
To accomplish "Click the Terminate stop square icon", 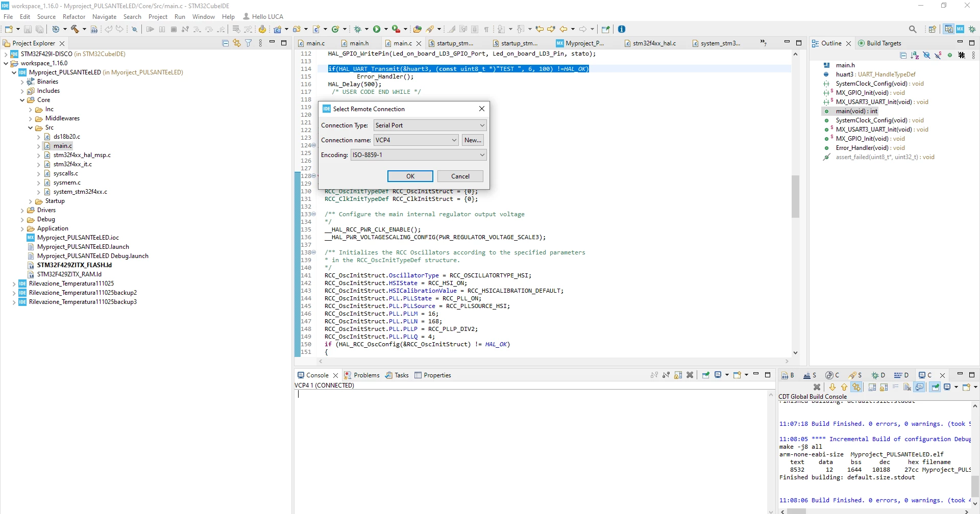I will 174,29.
